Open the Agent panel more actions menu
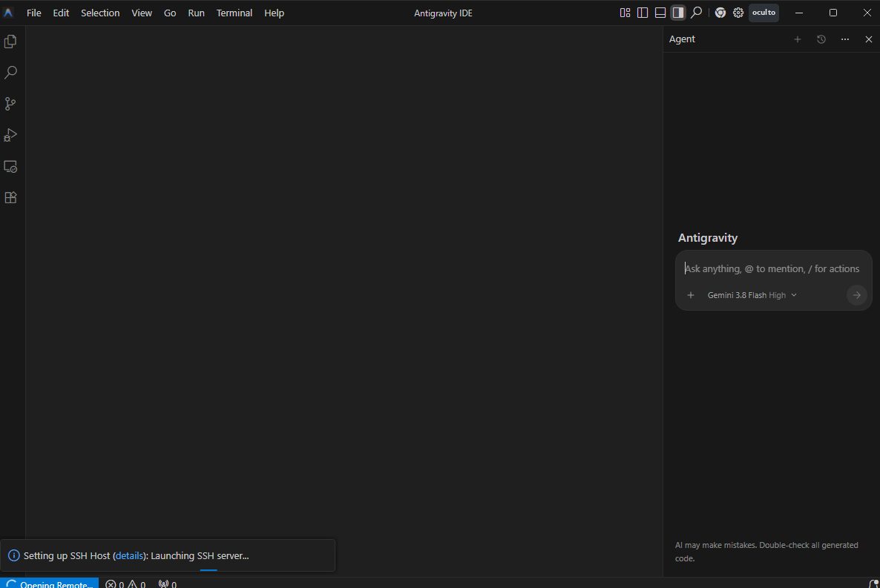Screen dimensions: 880x588 (x=845, y=39)
